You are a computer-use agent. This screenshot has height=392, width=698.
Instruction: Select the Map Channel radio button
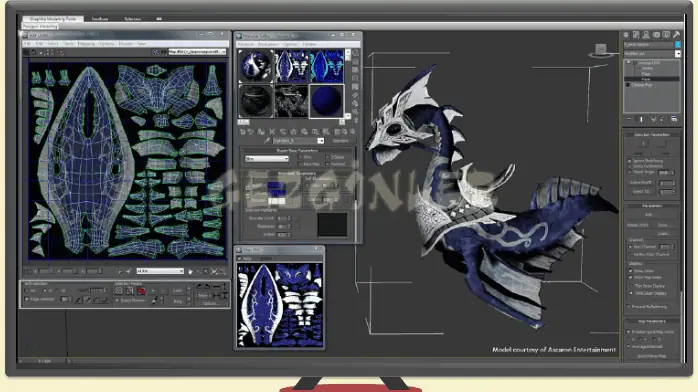pos(630,247)
